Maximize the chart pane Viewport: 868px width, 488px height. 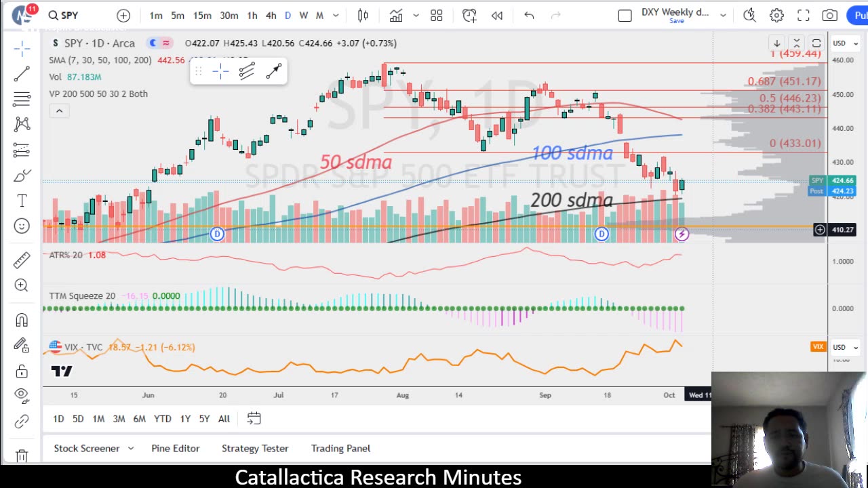[x=816, y=43]
